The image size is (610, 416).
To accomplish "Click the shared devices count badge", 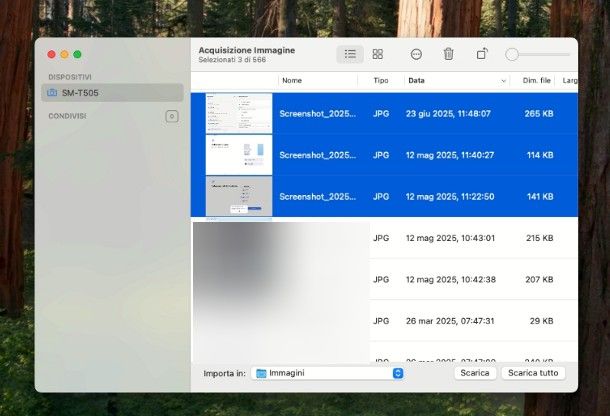I will [x=171, y=116].
